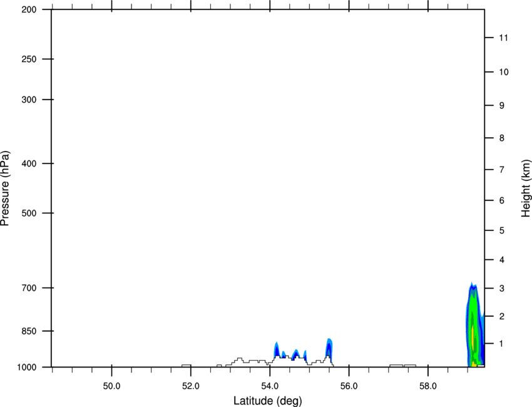Click latitude tick label 58.0
The height and width of the screenshot is (407, 532).
click(428, 386)
